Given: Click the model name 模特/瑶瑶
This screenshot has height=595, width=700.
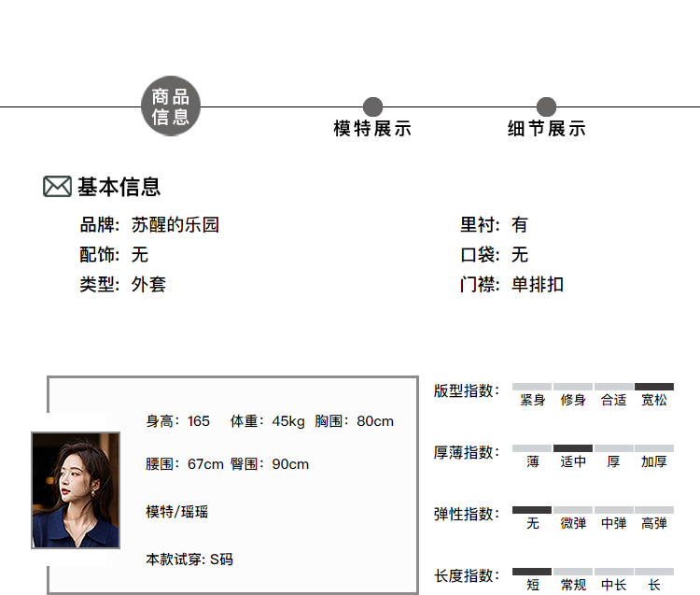Looking at the screenshot, I should point(177,512).
